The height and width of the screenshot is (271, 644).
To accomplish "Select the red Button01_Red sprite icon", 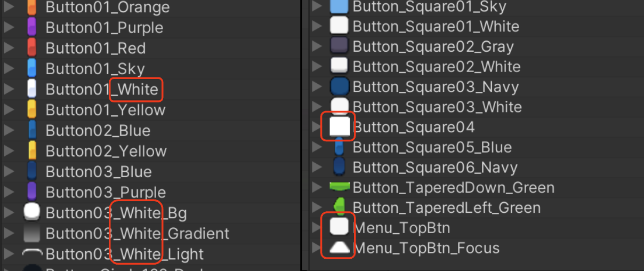I will (31, 47).
